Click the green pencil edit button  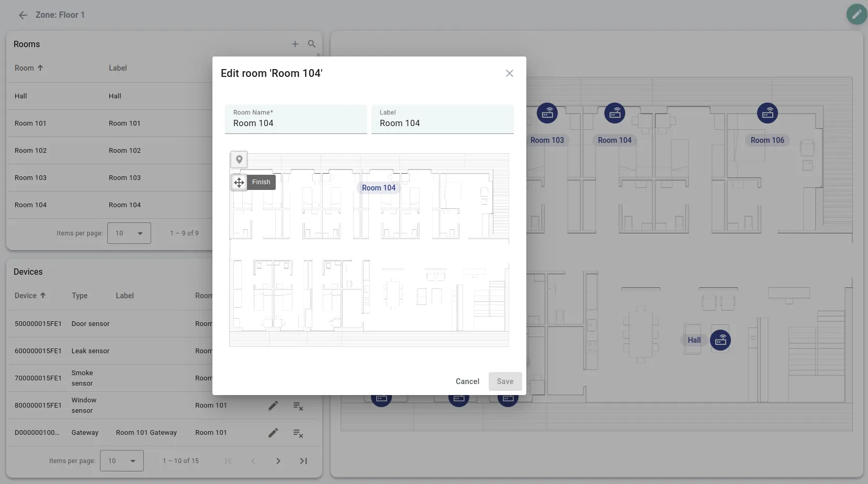tap(856, 15)
